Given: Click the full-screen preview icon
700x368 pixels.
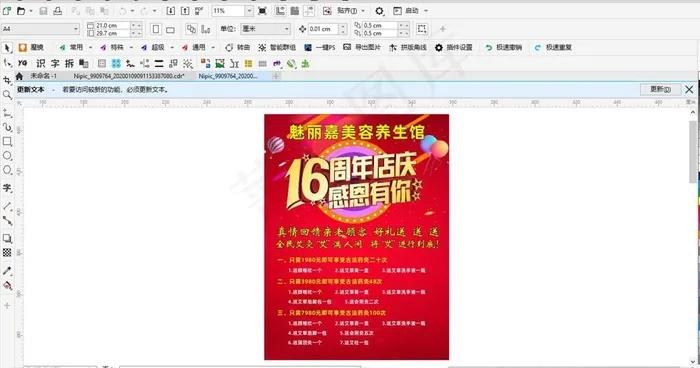Looking at the screenshot, I should 262,11.
